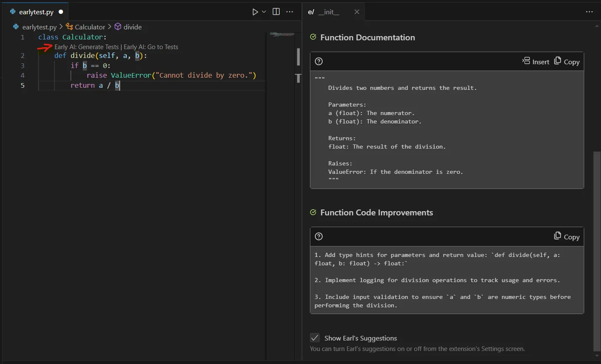601x364 pixels.
Task: Close the __init__ tab
Action: tap(357, 12)
